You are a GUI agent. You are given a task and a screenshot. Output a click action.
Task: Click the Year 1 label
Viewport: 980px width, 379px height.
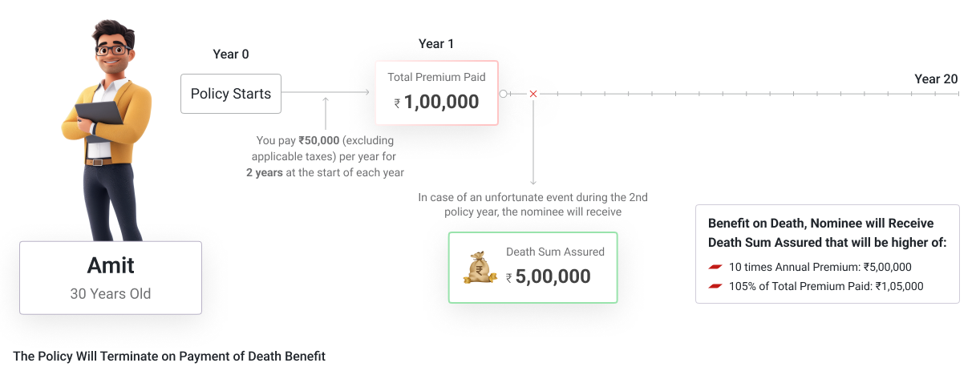436,43
